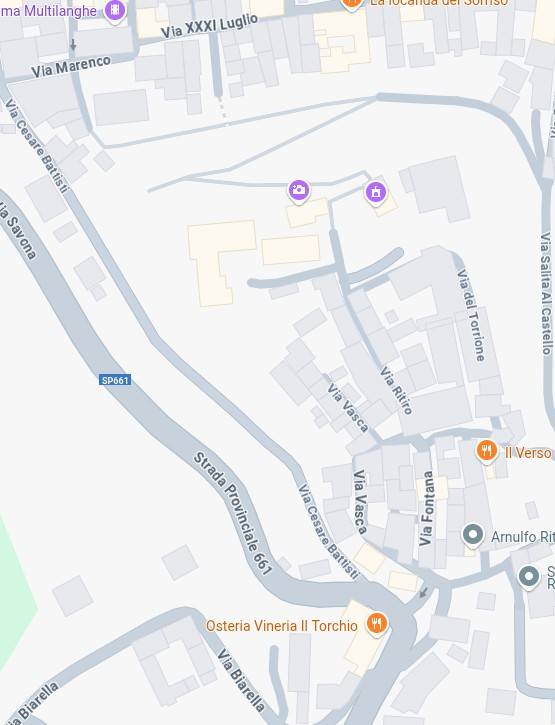
Task: Click the orange restaurant pin at top
Action: (352, 4)
